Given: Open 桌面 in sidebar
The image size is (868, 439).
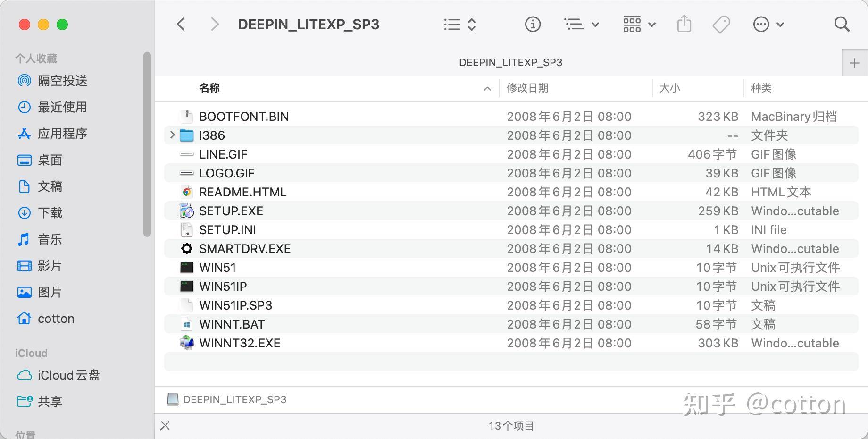Looking at the screenshot, I should click(40, 160).
